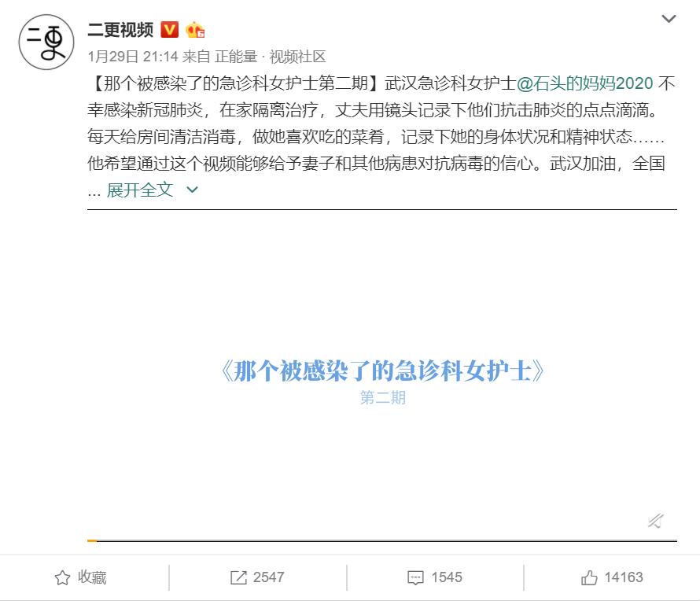Click the crown membership badge icon
Image resolution: width=700 pixels, height=601 pixels.
195,30
